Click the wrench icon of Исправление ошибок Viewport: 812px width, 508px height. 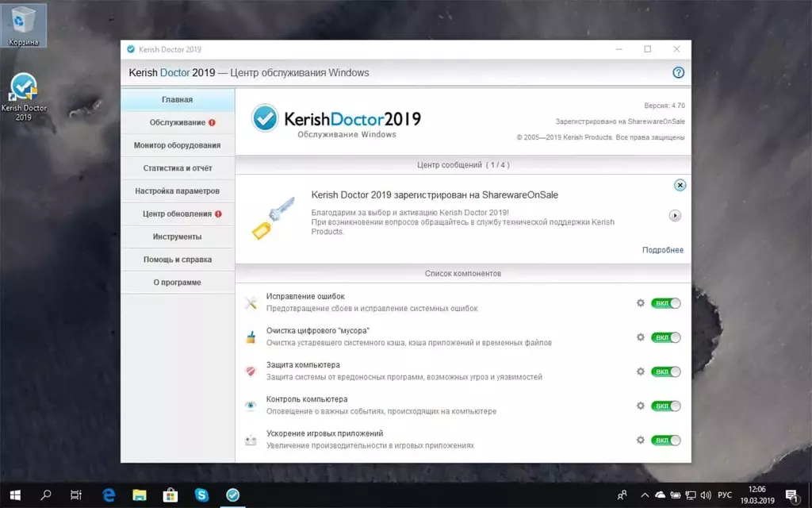tap(251, 303)
